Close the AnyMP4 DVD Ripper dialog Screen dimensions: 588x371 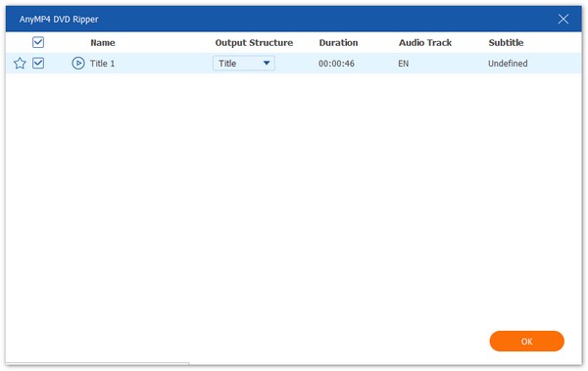coord(563,20)
